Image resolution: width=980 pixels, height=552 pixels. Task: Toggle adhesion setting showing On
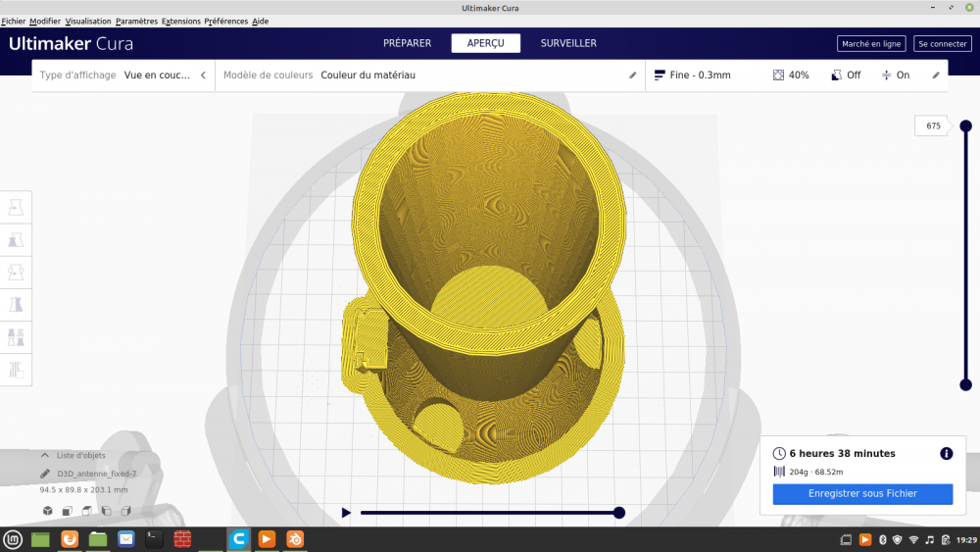click(x=895, y=75)
